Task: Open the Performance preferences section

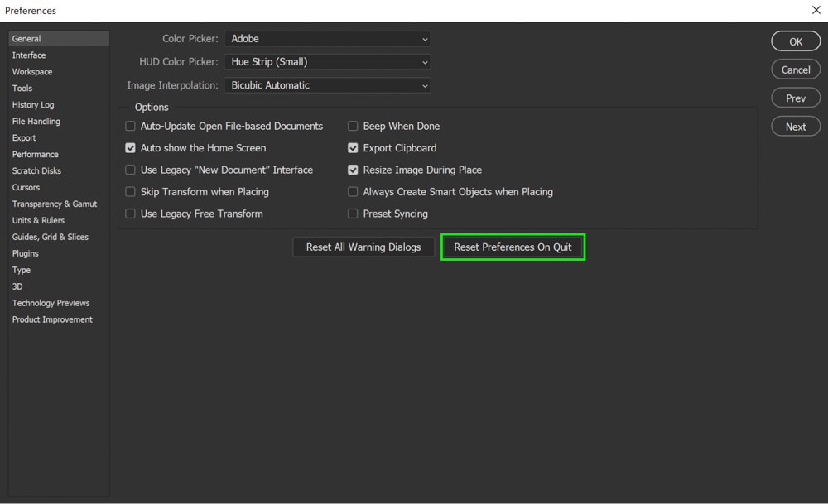Action: [x=35, y=154]
